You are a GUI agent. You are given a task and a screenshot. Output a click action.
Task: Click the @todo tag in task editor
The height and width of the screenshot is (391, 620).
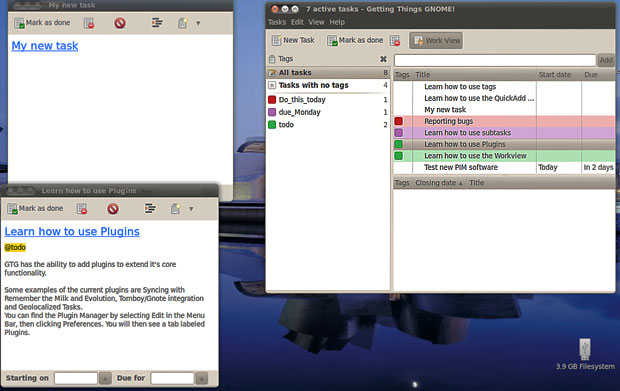[15, 247]
